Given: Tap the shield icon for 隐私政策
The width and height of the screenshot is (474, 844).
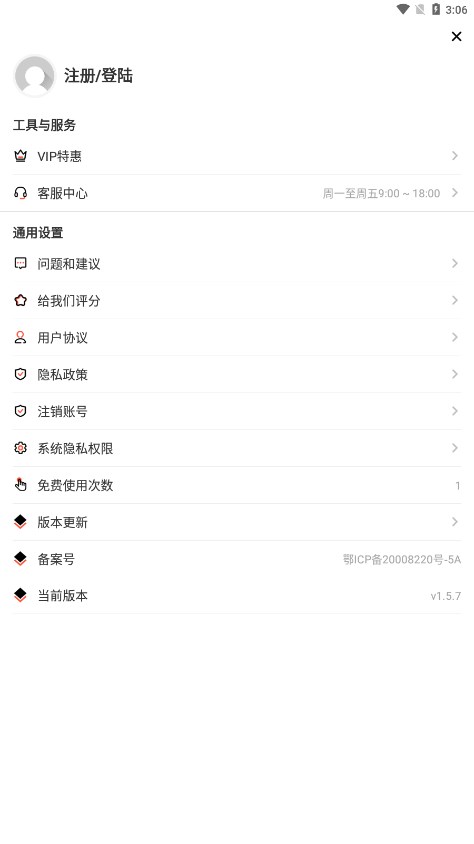Looking at the screenshot, I should click(20, 374).
